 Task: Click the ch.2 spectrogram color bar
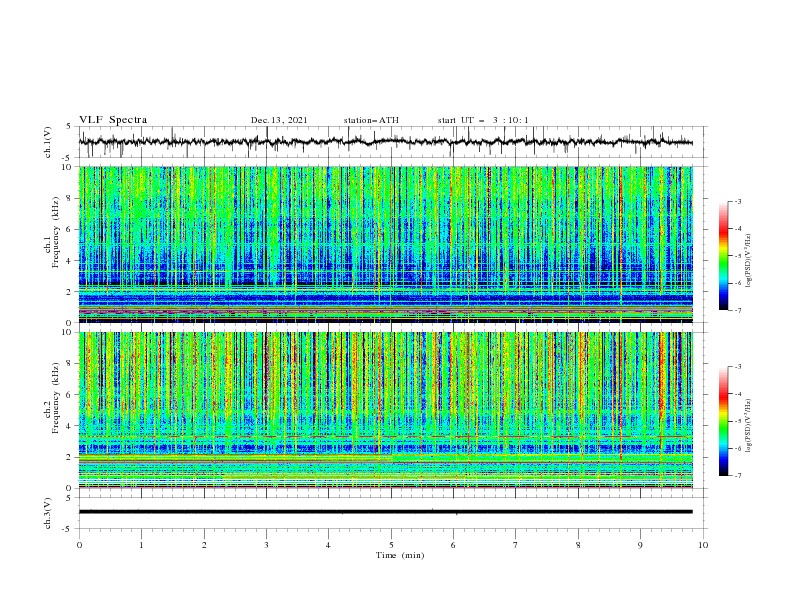tap(723, 421)
